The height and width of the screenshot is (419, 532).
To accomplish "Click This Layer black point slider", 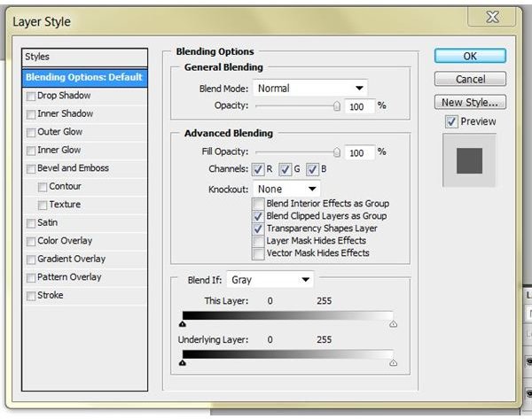I will [183, 324].
